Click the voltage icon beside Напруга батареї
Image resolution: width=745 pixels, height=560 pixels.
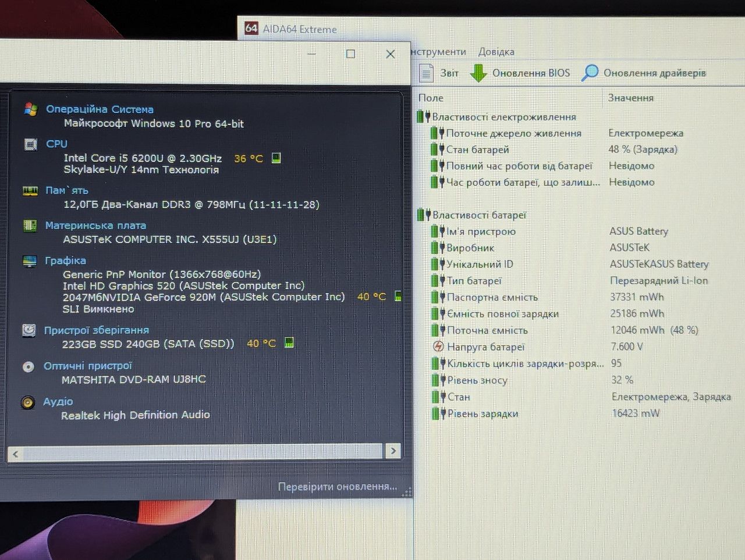click(439, 347)
